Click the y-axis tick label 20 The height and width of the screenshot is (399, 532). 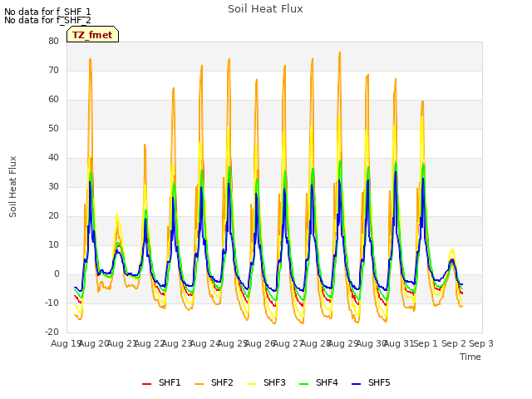pyautogui.click(x=53, y=216)
